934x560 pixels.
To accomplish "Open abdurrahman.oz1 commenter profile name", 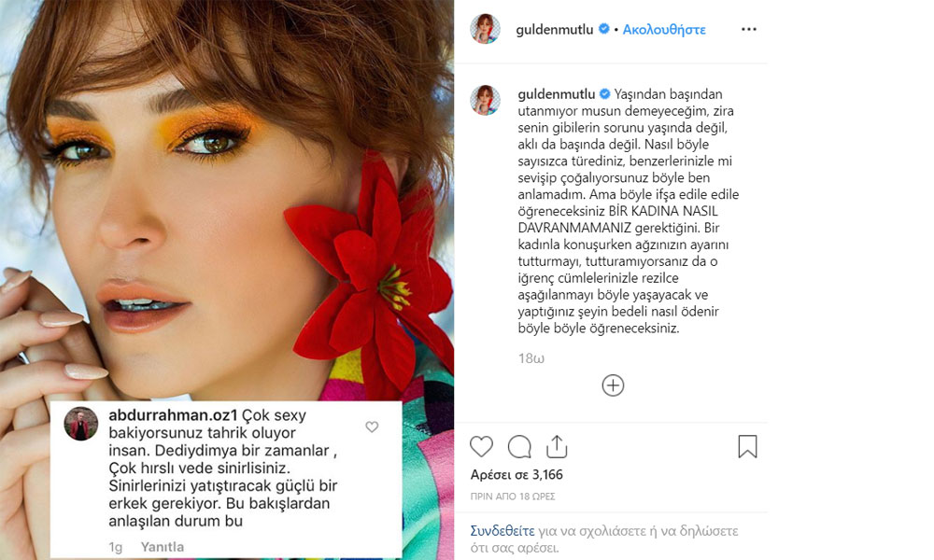I will [173, 414].
